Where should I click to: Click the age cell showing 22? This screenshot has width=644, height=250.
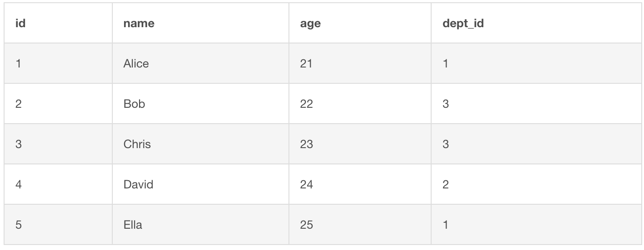pyautogui.click(x=306, y=104)
